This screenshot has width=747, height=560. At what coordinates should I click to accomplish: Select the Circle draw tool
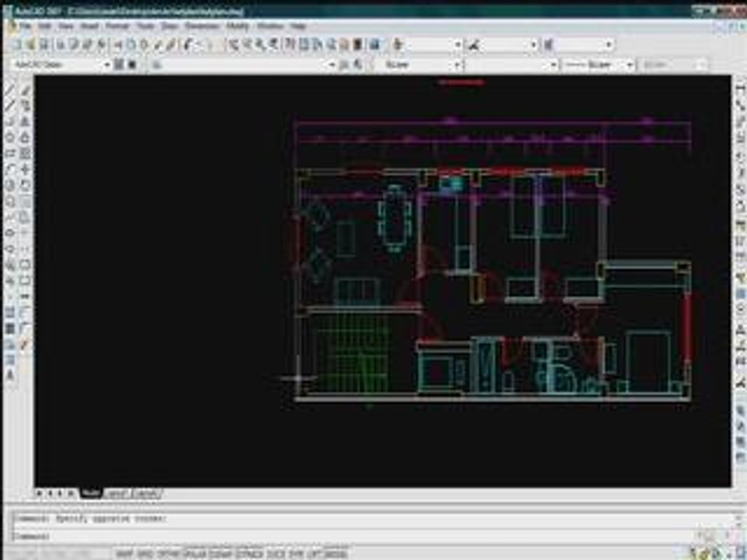[x=10, y=185]
